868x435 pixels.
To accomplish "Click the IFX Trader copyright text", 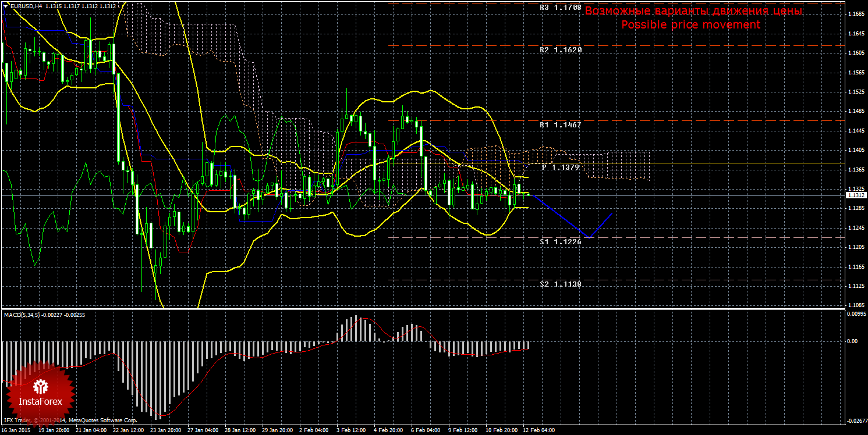I will pyautogui.click(x=70, y=420).
